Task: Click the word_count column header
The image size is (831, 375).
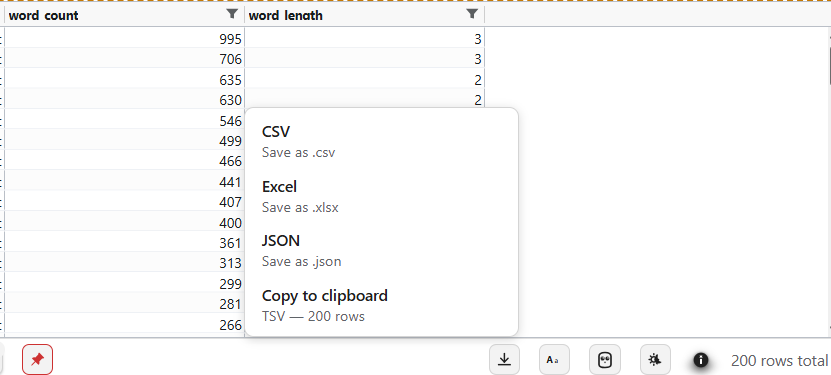Action: pyautogui.click(x=125, y=15)
